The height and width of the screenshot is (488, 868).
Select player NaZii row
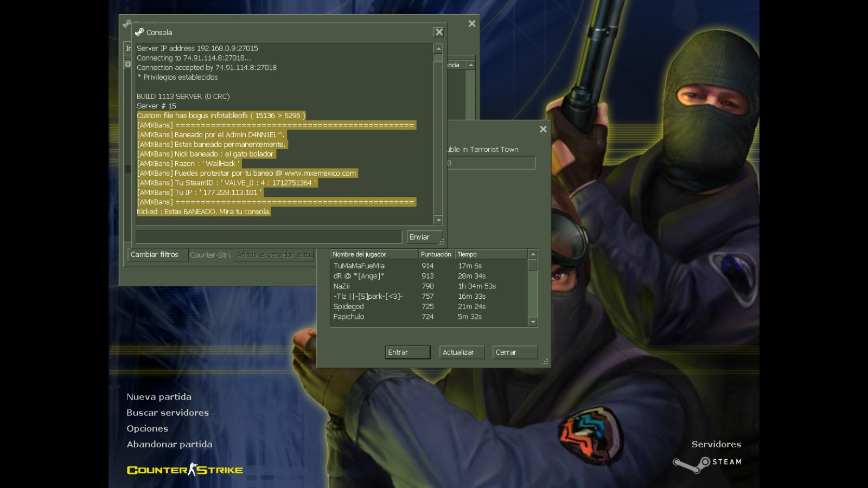pos(429,286)
